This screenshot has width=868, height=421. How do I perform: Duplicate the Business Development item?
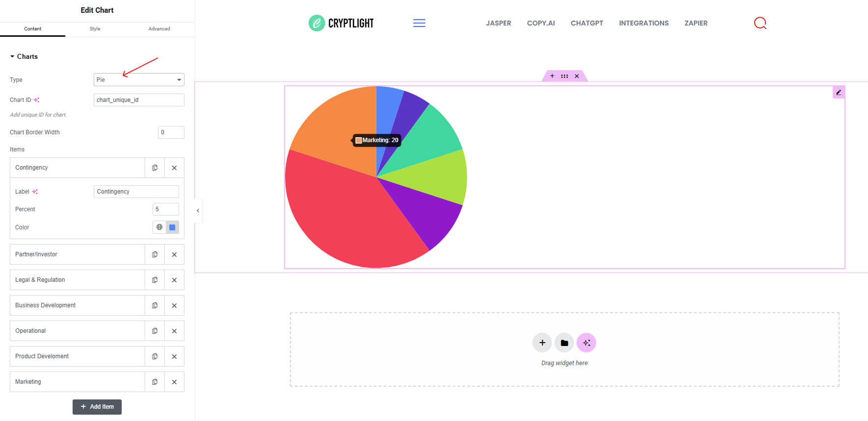tap(155, 305)
